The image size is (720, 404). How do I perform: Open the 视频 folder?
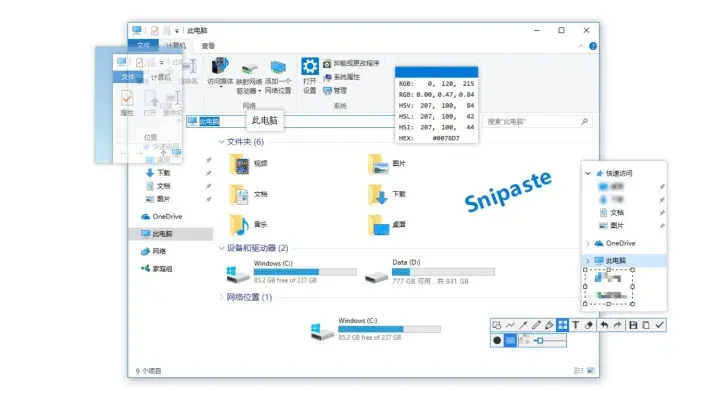(x=248, y=164)
